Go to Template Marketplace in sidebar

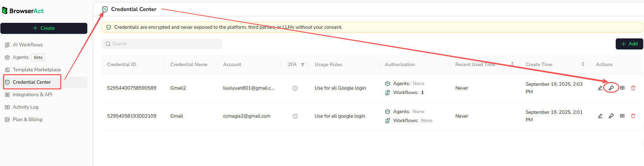[37, 70]
